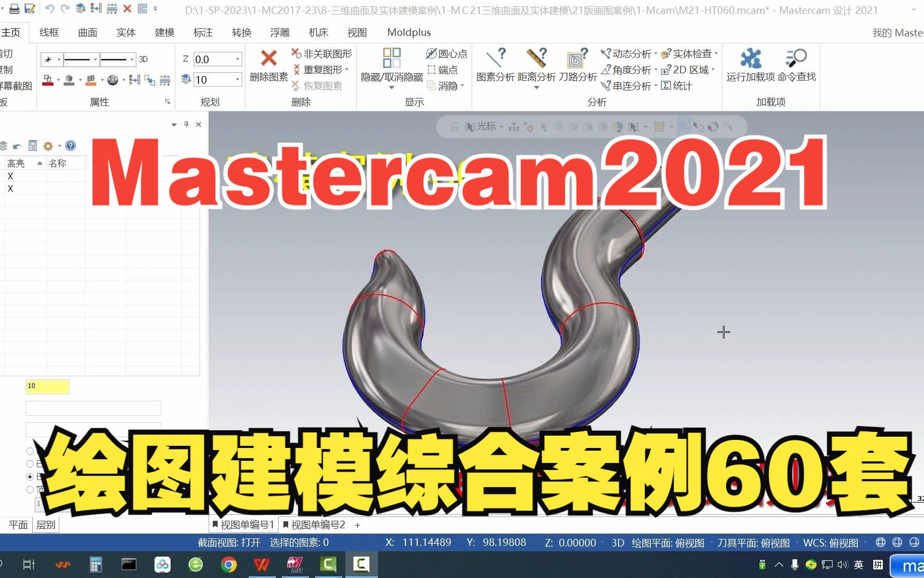
Task: Click the 非关联图形 icon
Action: [x=296, y=54]
